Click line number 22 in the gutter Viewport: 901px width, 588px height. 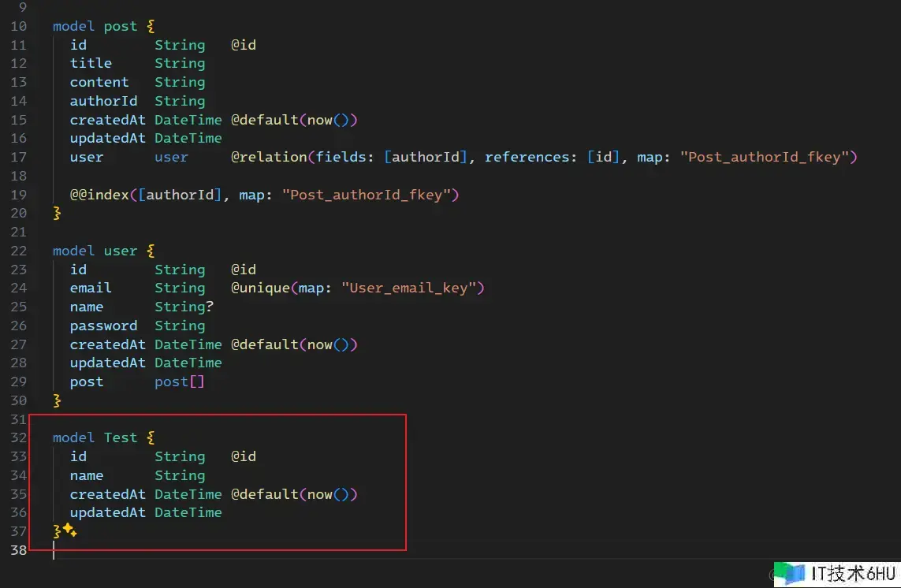(18, 251)
